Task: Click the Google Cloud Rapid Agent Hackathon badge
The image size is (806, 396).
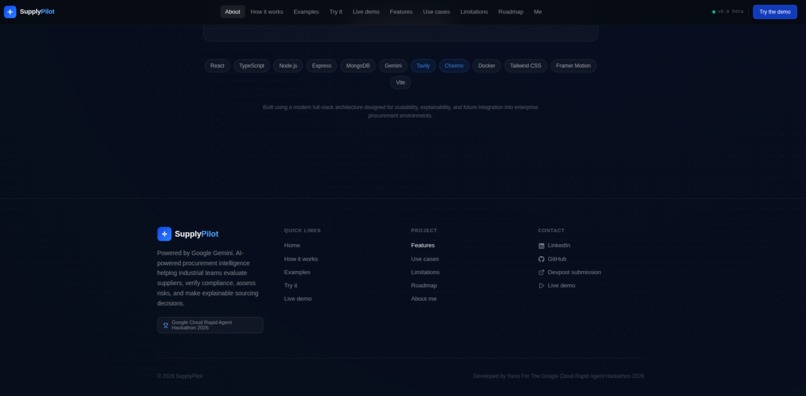Action: (x=210, y=325)
